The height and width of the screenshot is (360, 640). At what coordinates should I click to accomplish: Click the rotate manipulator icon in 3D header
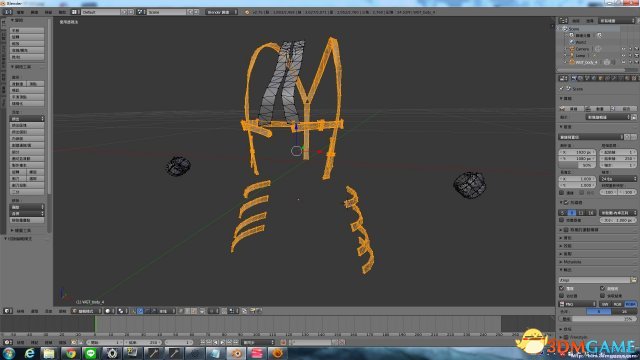[147, 311]
